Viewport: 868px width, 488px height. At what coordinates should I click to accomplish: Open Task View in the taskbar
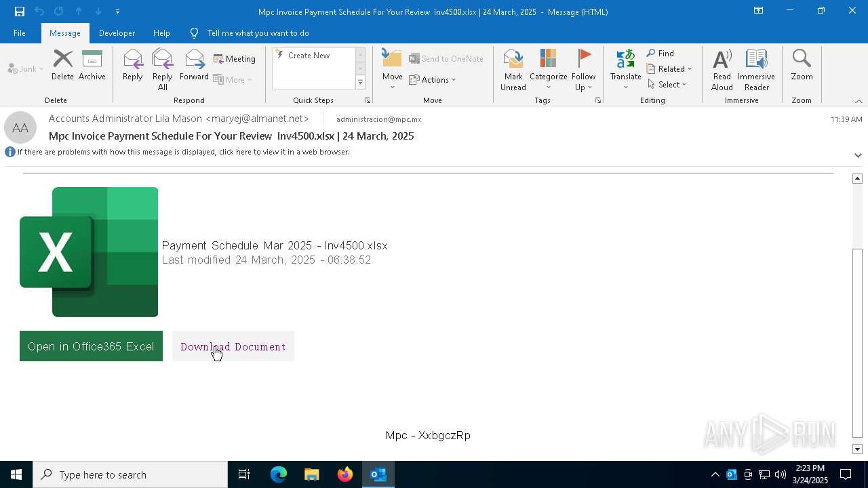pos(244,474)
